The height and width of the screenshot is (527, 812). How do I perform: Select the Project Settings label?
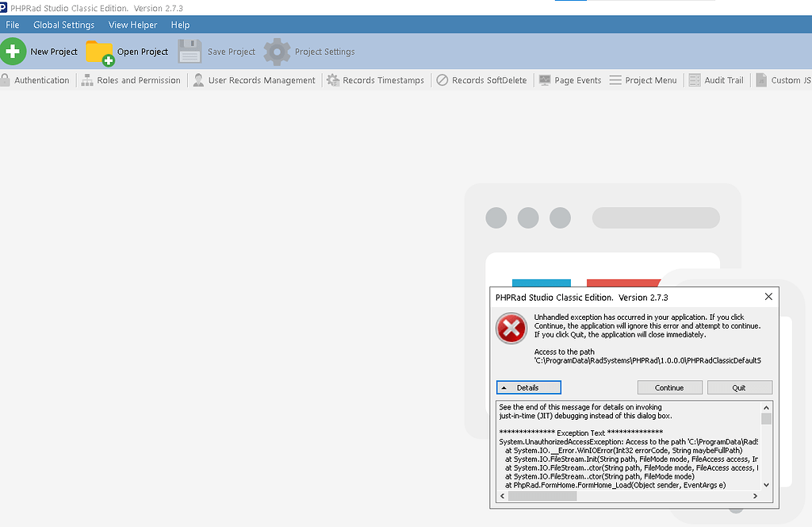[x=324, y=52]
